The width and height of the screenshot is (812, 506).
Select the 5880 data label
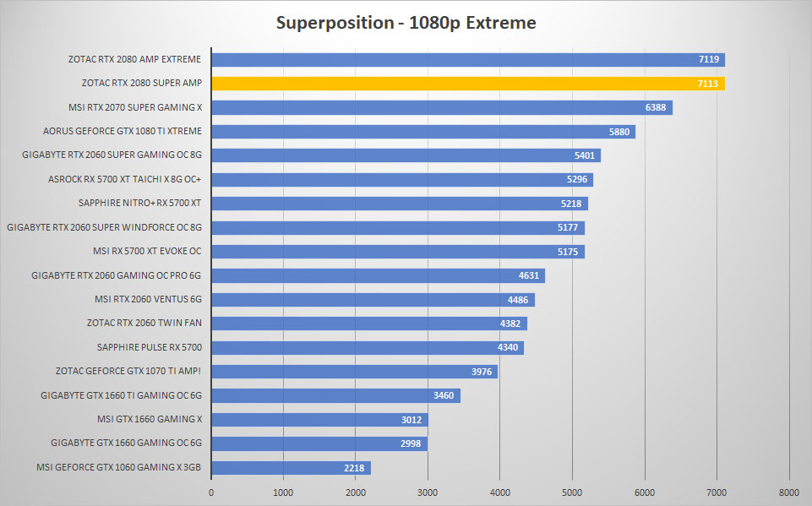pos(619,132)
